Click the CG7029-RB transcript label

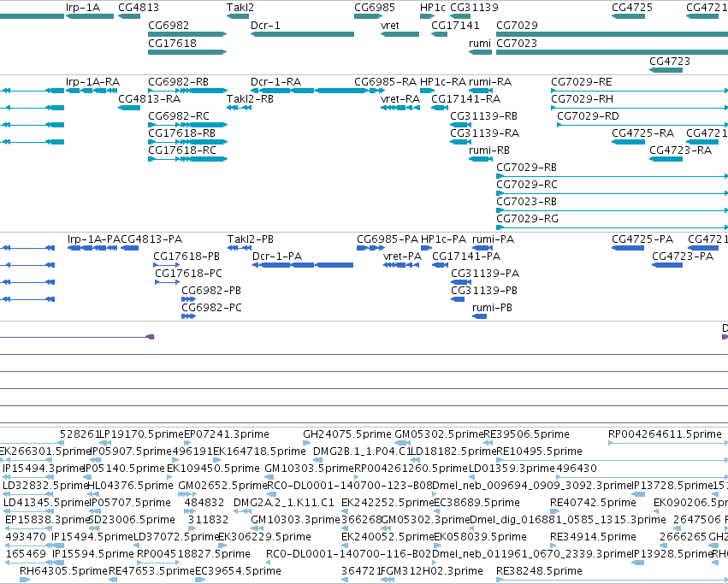526,167
